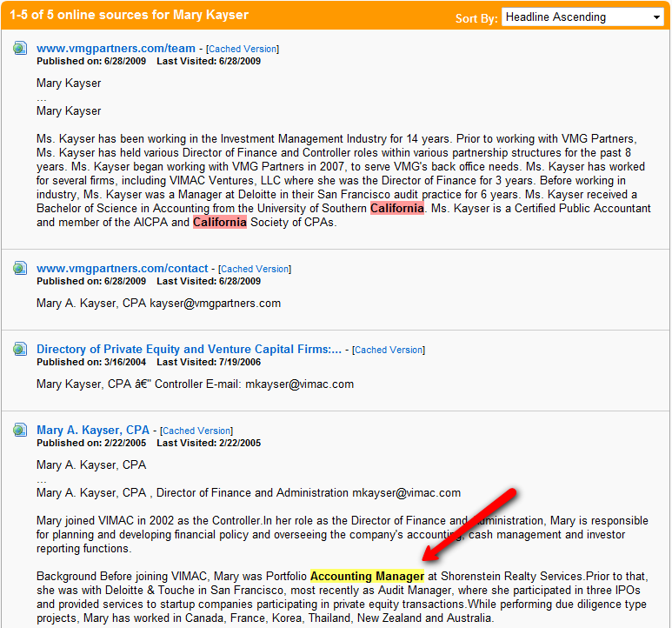View Cached Version of Directory of Private Equity result
672x628 pixels.
(389, 351)
